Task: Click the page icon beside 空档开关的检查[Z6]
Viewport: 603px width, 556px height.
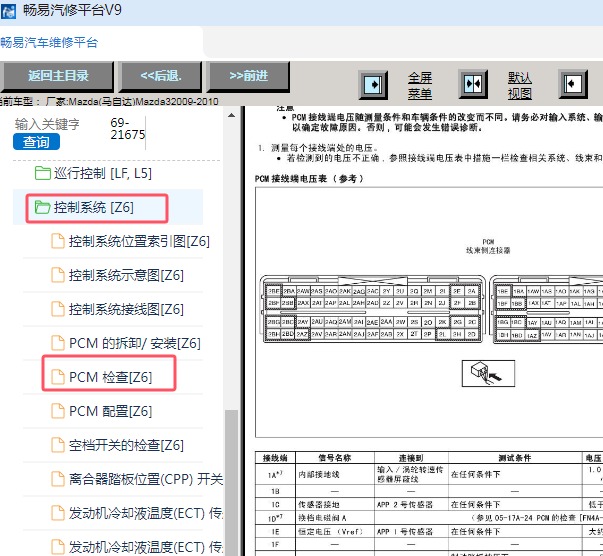Action: pos(57,445)
